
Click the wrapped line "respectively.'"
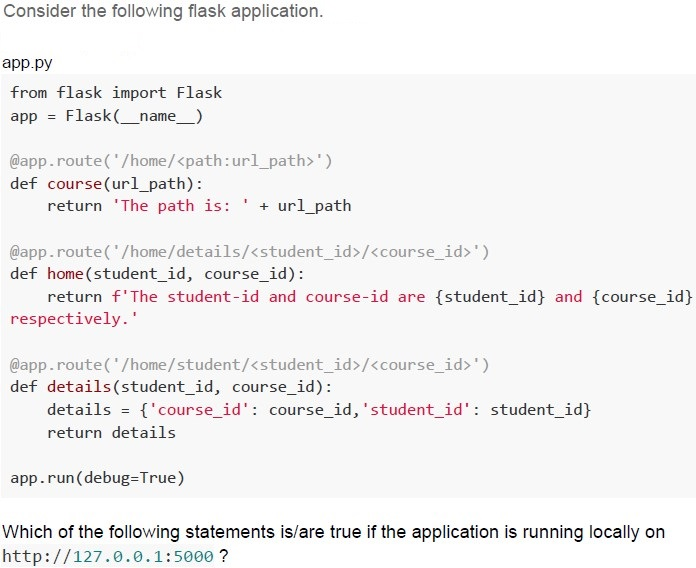point(74,319)
